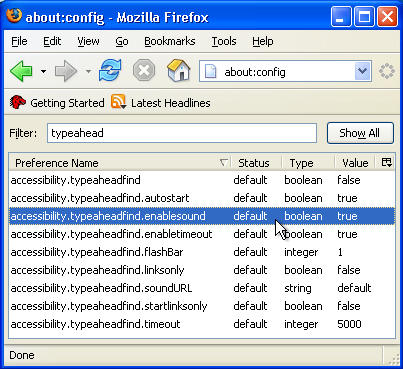
Task: Select the accessibility.typeaheadfind.flashBar row
Action: 202,252
